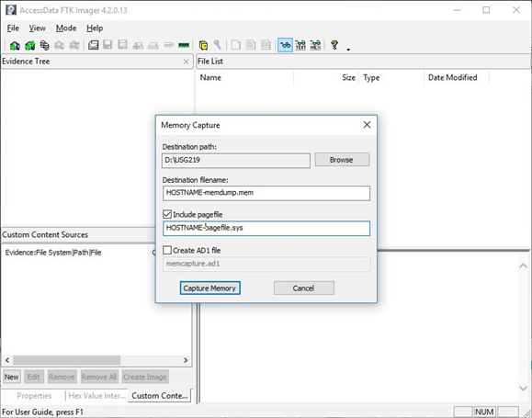Click the Add Evidence Item toolbar icon

pos(15,45)
